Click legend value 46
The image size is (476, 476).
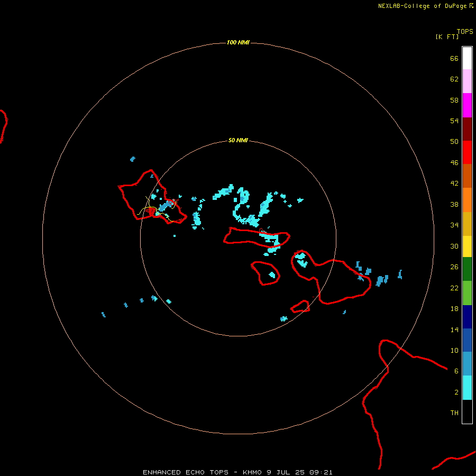pos(454,163)
